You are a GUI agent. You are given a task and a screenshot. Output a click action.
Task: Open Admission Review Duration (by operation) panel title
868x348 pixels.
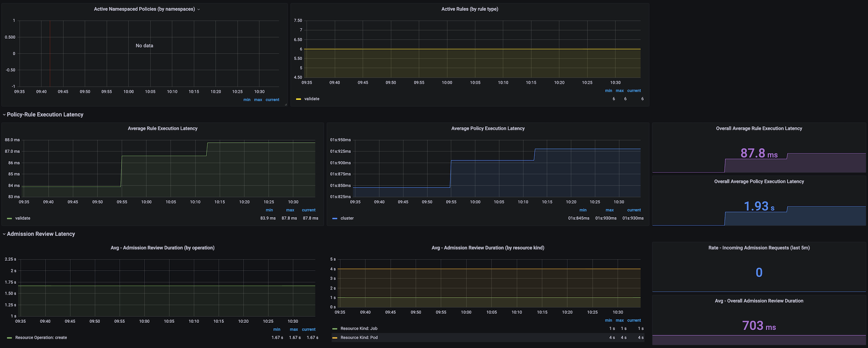tap(163, 248)
